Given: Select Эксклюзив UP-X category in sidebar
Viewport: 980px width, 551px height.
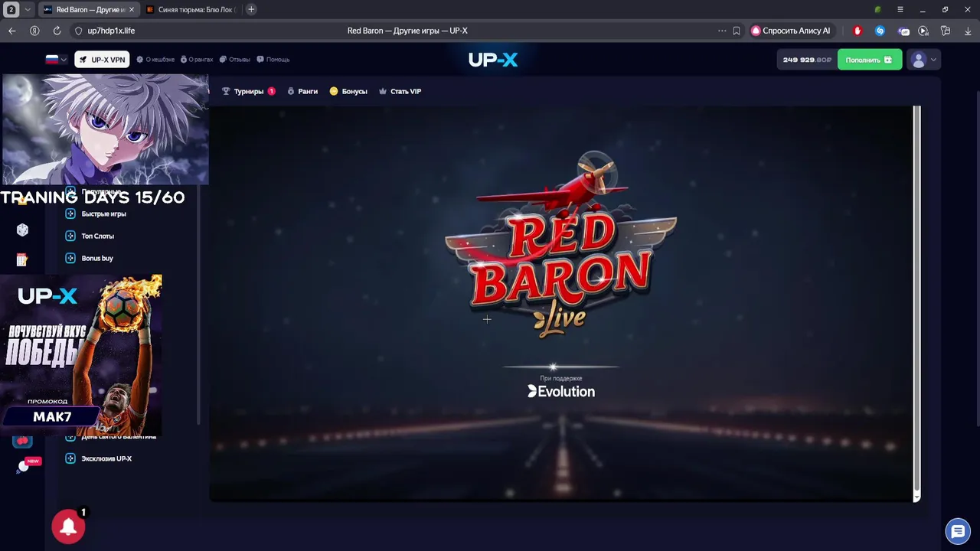Looking at the screenshot, I should 99,459.
